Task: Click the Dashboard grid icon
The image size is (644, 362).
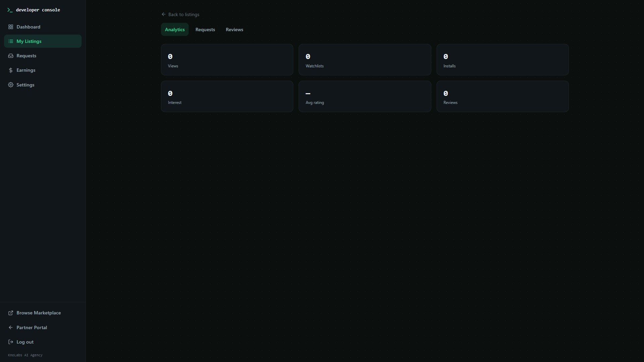Action: coord(11,27)
